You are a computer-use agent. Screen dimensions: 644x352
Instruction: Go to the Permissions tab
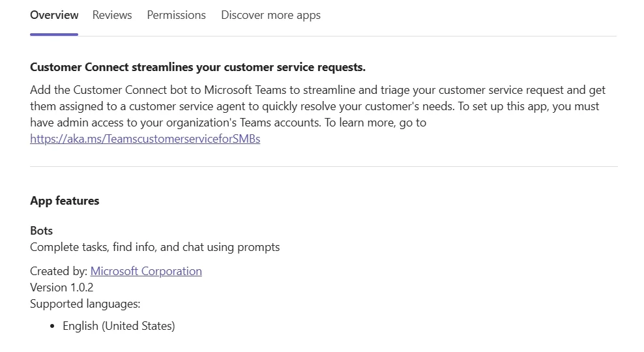(176, 15)
